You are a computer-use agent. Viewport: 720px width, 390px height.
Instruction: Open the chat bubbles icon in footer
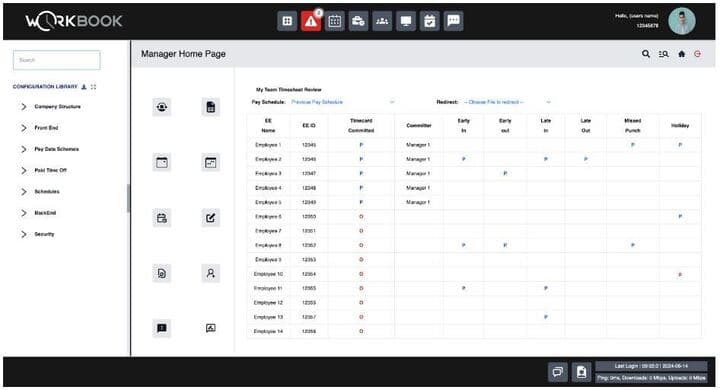click(x=558, y=372)
